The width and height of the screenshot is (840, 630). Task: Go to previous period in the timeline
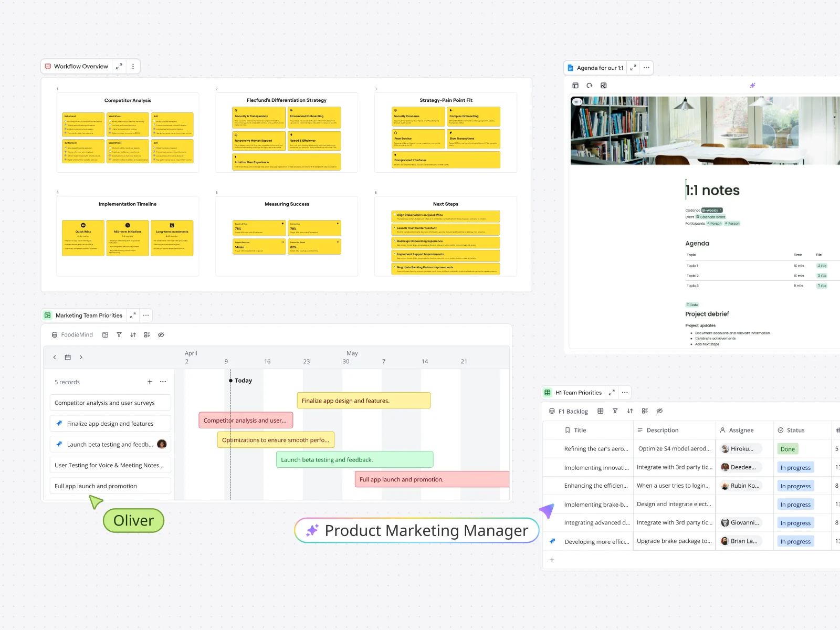click(55, 358)
